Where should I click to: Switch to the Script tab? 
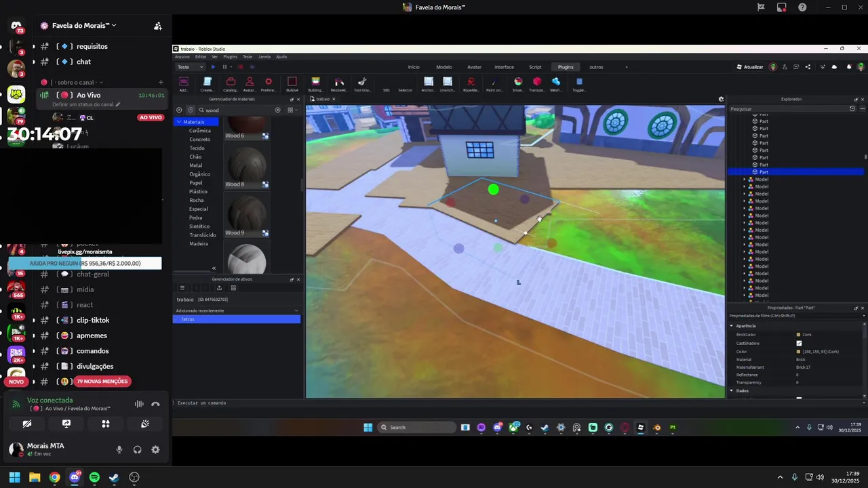(535, 67)
